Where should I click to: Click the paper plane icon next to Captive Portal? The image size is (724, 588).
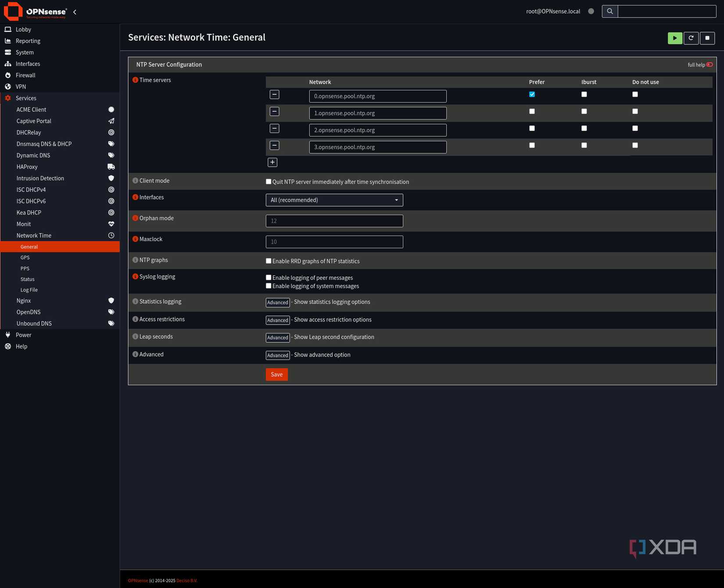111,121
